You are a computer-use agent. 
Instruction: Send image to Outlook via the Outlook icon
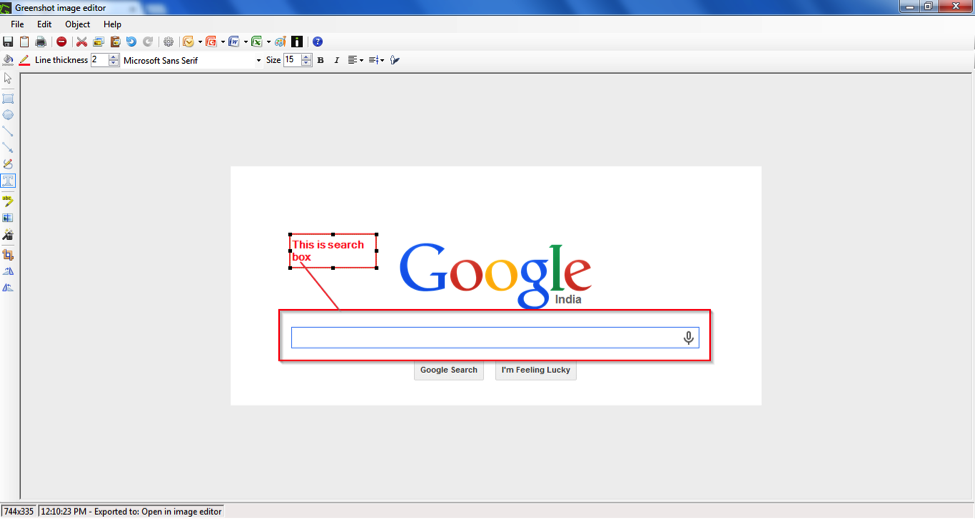click(188, 42)
